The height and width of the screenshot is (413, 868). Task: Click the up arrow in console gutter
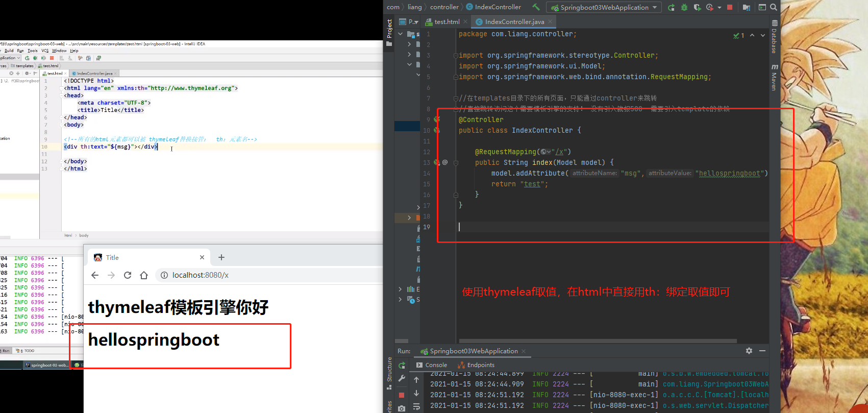click(x=416, y=380)
